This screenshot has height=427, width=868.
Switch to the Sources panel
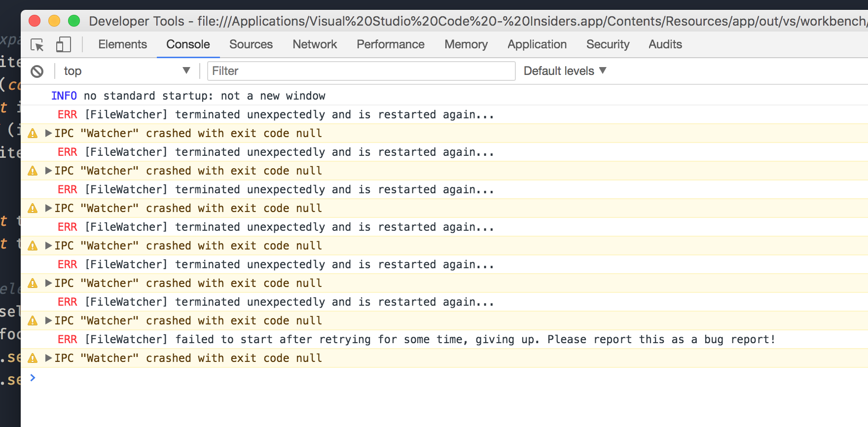tap(251, 44)
